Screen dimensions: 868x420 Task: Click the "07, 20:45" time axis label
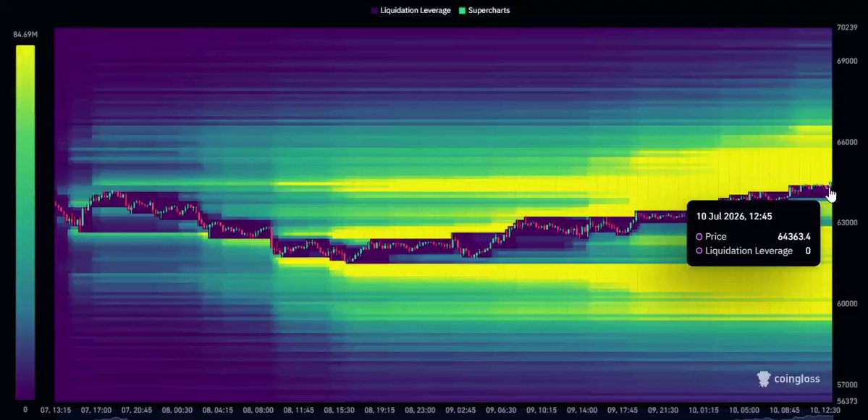(137, 411)
